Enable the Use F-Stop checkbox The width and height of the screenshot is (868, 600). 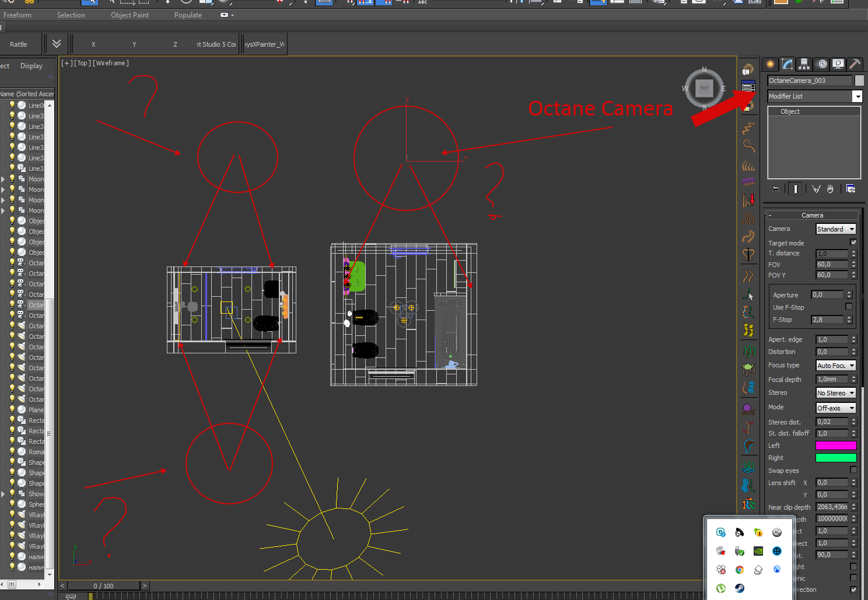tap(849, 307)
